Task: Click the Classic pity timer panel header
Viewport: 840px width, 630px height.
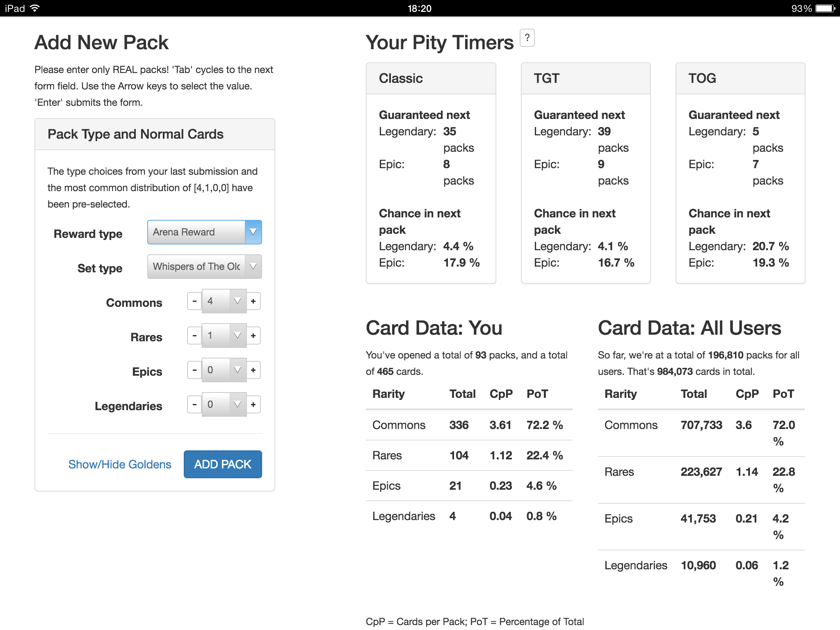Action: tap(431, 78)
